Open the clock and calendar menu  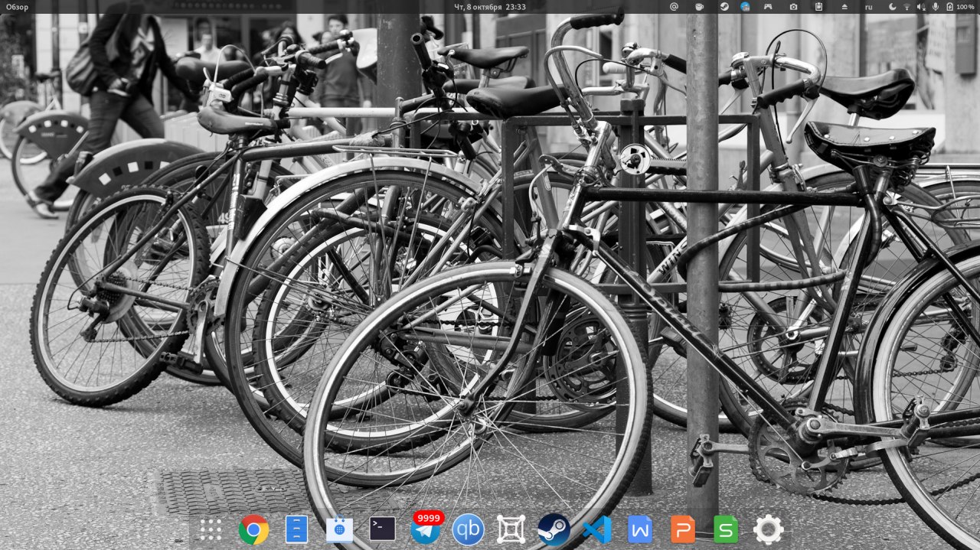point(490,7)
